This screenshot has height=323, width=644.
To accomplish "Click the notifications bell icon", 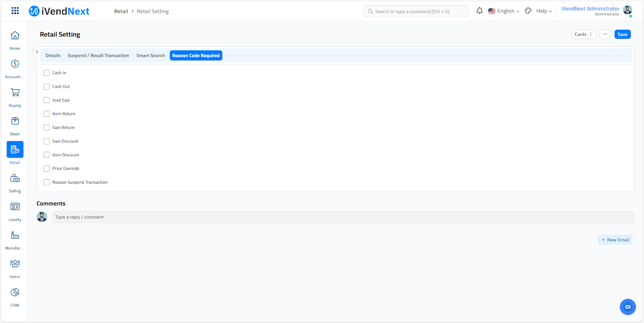I will [x=479, y=11].
